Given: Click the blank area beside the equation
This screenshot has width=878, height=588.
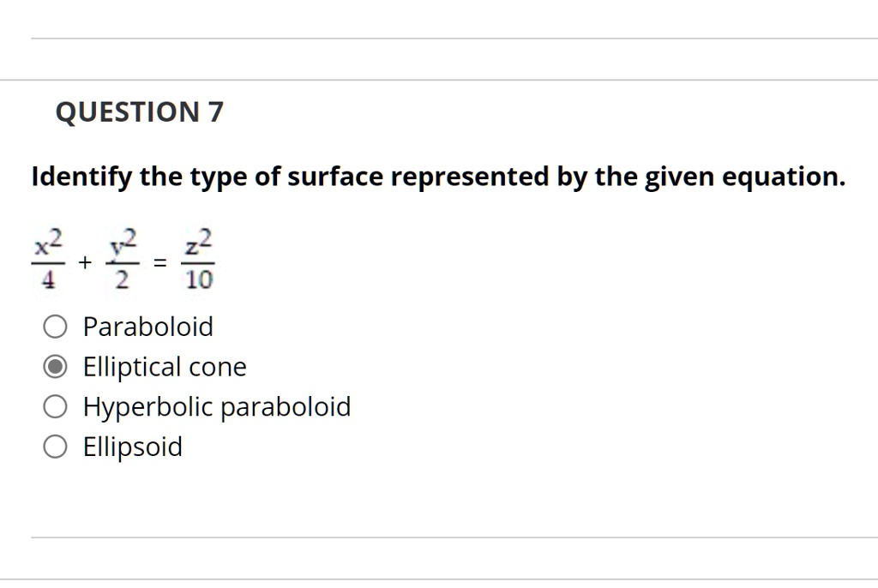Looking at the screenshot, I should pyautogui.click(x=514, y=259).
